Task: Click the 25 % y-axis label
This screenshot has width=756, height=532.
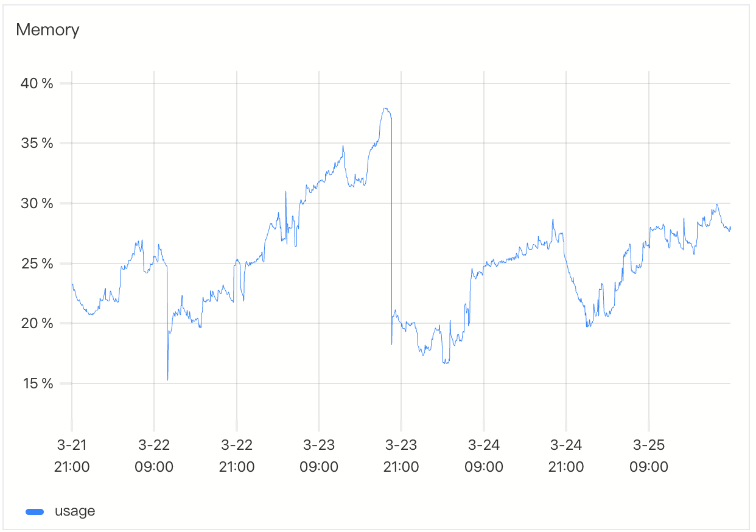Action: pos(37,264)
